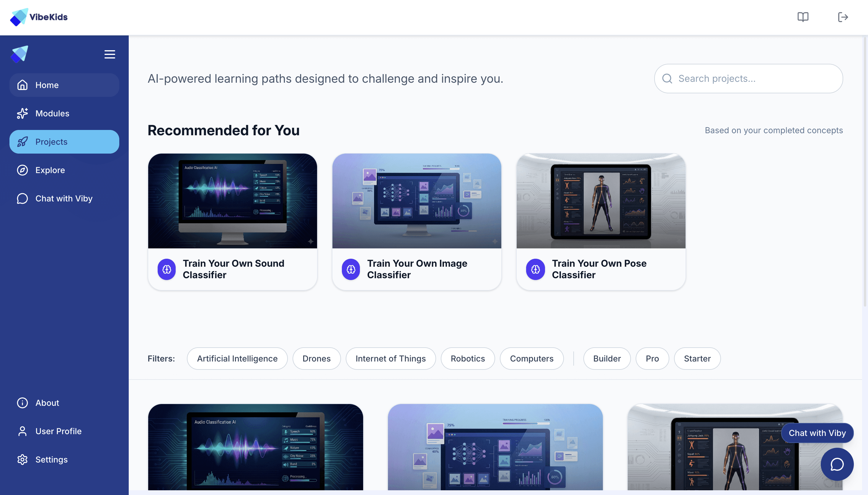Collapse sidebar using hamburger menu icon
Screen dimensions: 868x495
click(110, 54)
